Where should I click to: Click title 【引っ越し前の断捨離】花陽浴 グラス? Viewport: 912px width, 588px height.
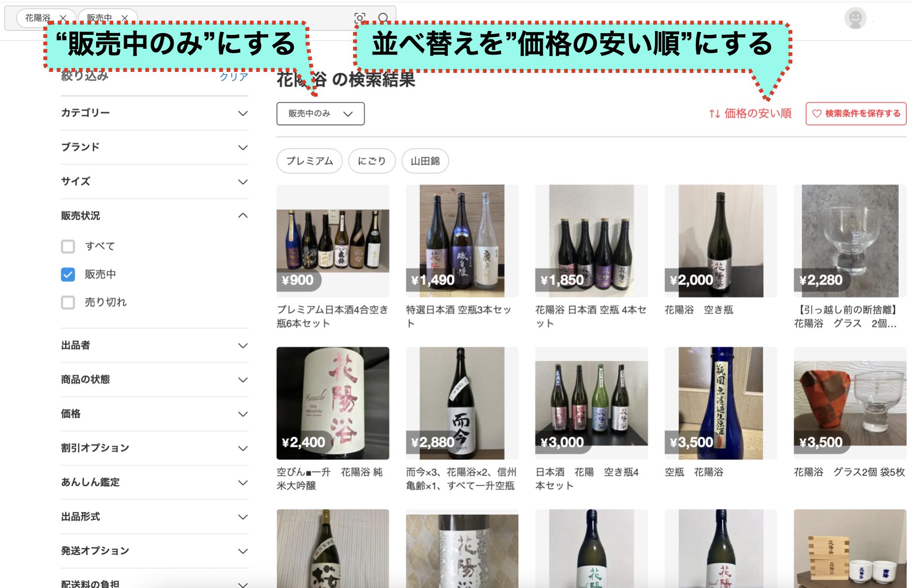tap(847, 317)
